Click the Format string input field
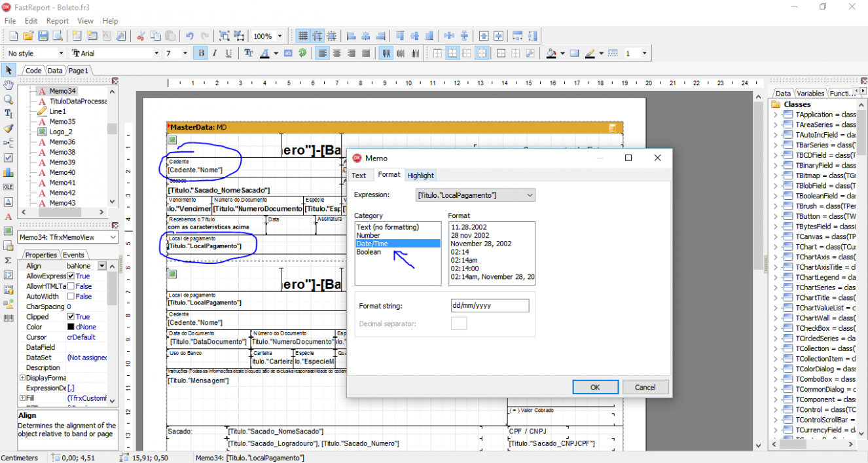The height and width of the screenshot is (463, 868). pos(490,306)
